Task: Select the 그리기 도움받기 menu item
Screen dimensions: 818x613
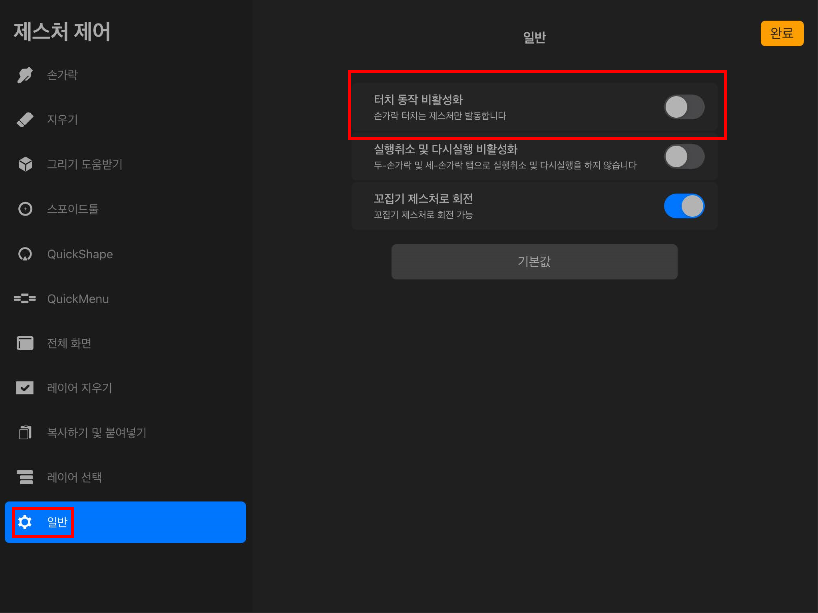Action: point(125,164)
